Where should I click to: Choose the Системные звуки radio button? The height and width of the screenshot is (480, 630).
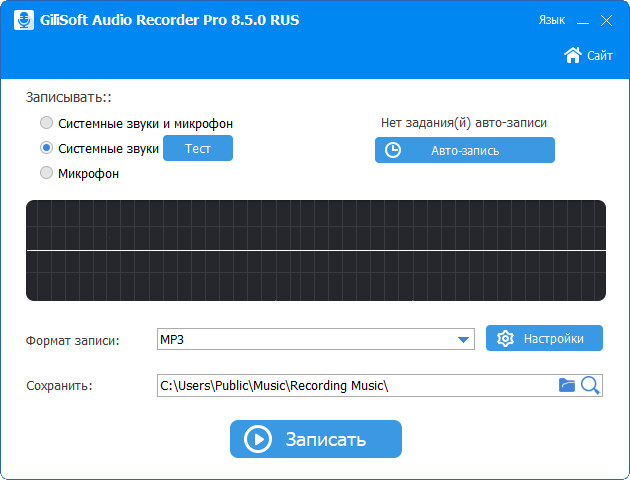(x=46, y=148)
